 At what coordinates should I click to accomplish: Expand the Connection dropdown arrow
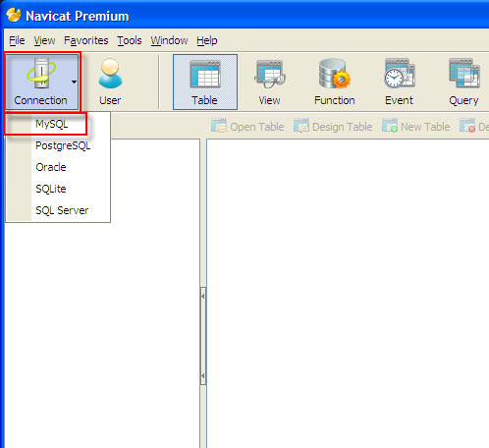click(x=74, y=82)
